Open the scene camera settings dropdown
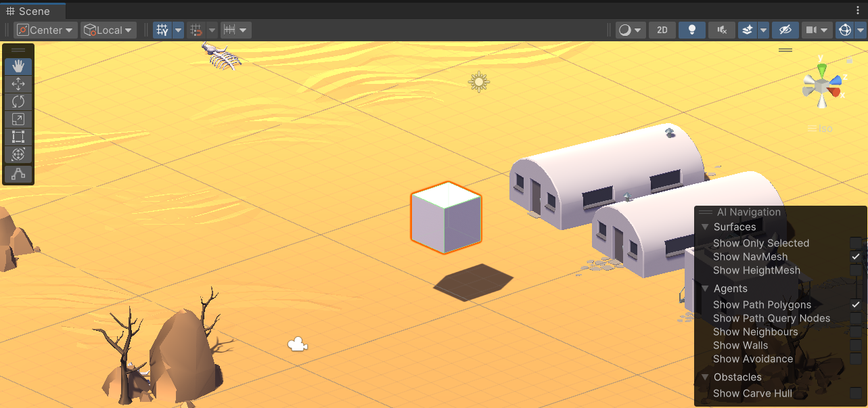 point(817,30)
